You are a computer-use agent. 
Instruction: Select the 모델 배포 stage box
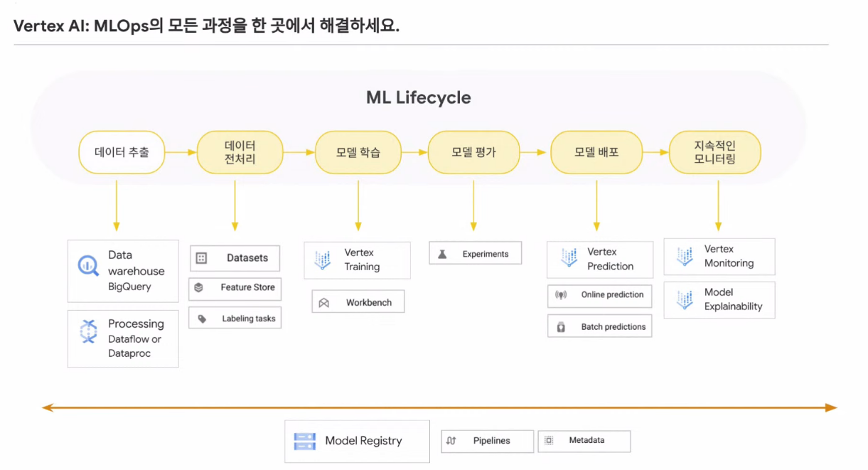tap(596, 152)
